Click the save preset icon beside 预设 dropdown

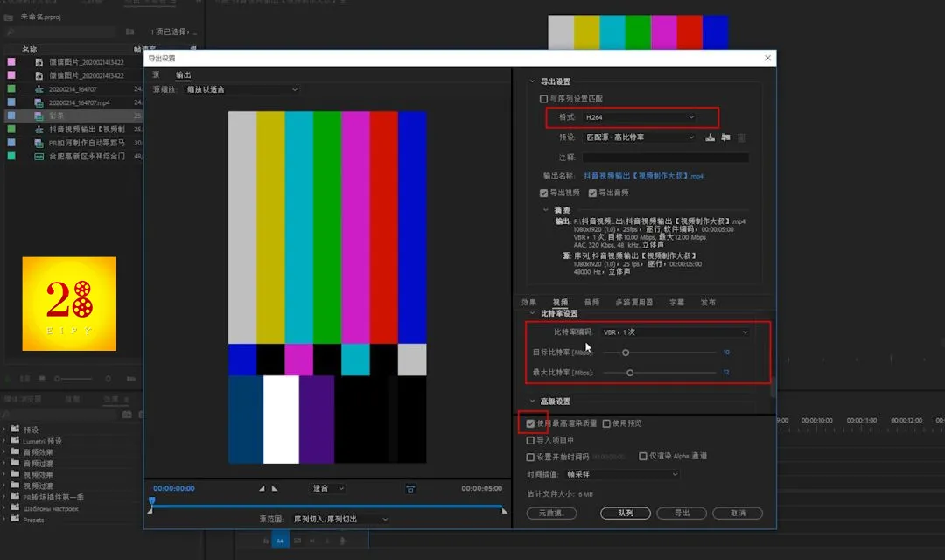[x=710, y=138]
